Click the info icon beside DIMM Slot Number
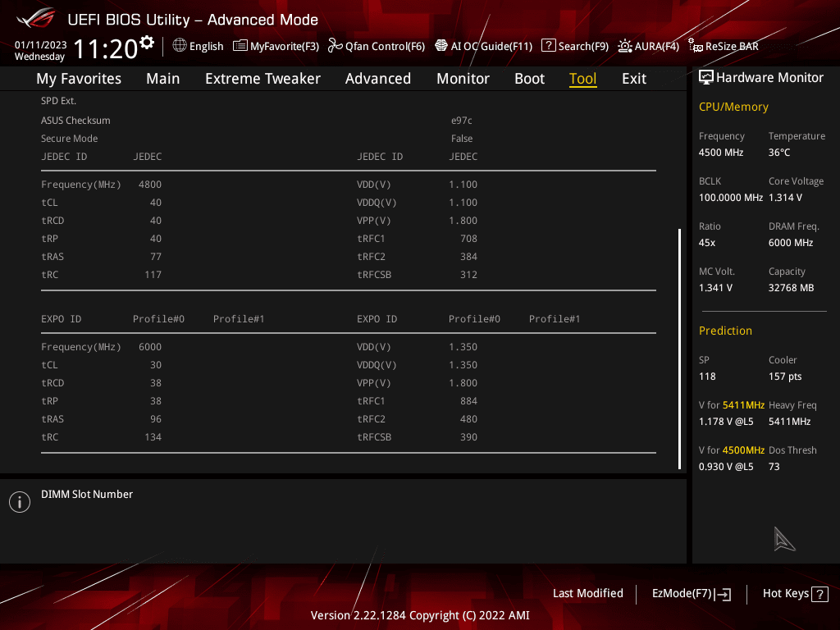The width and height of the screenshot is (840, 630). [x=20, y=502]
